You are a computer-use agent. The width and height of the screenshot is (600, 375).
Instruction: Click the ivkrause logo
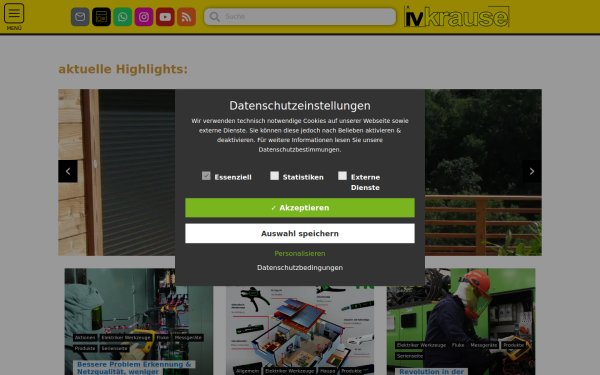pos(457,16)
